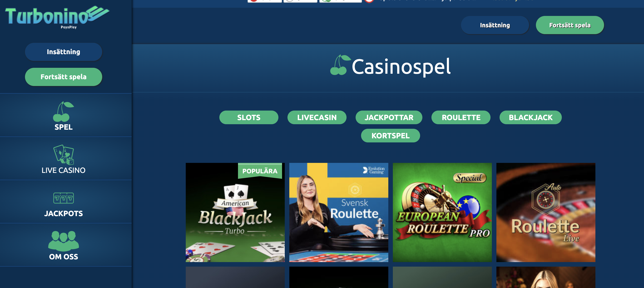
Task: Click the Populära ribbon badge
Action: pos(260,171)
